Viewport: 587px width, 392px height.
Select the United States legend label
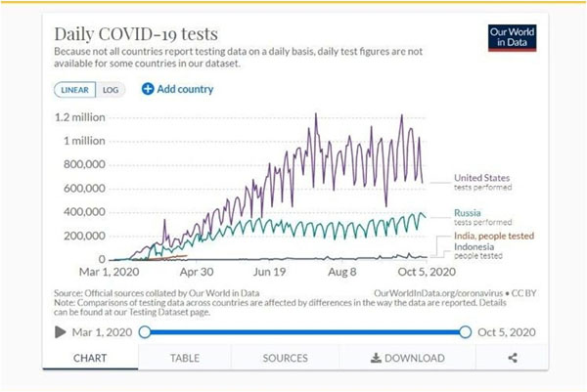483,178
